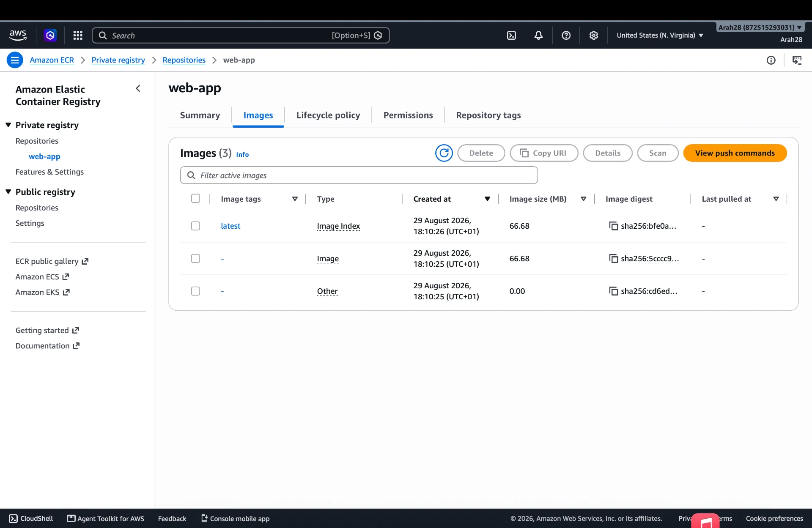Sort by the Image tags column arrow

point(295,199)
